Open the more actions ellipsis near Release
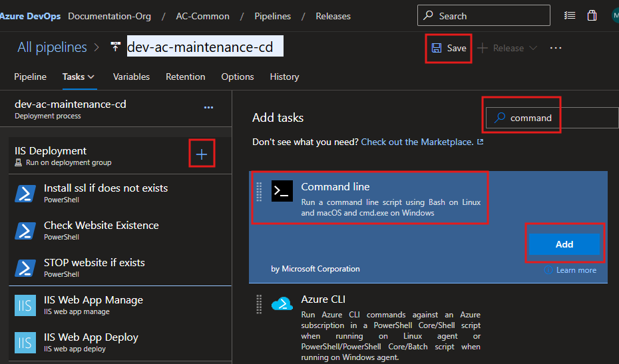619x364 pixels. pos(556,48)
